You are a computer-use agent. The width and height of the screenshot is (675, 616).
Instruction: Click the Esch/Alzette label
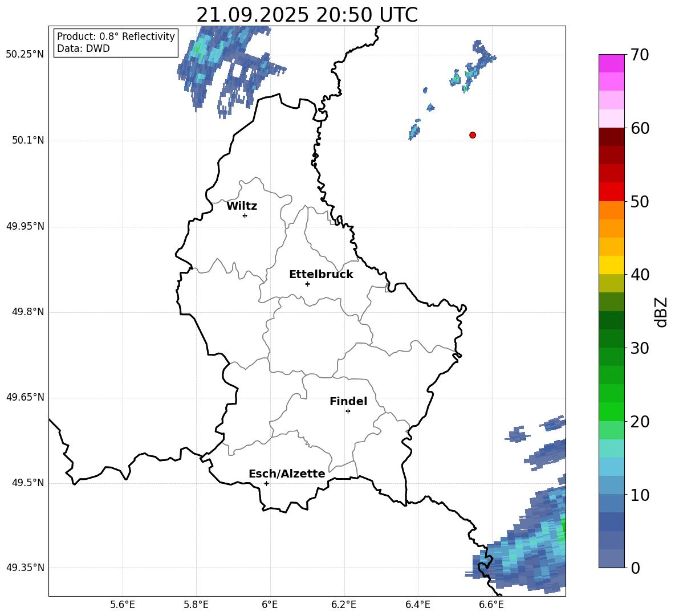tap(287, 474)
